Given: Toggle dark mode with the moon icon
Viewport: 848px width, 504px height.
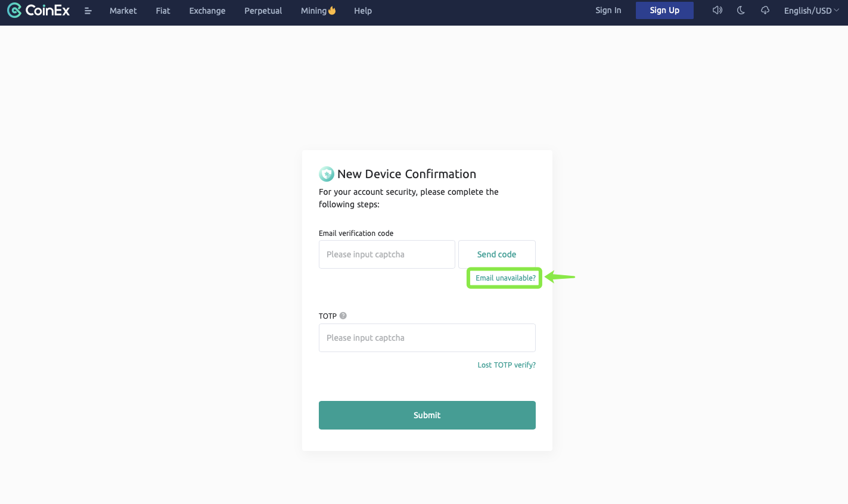Looking at the screenshot, I should click(740, 10).
